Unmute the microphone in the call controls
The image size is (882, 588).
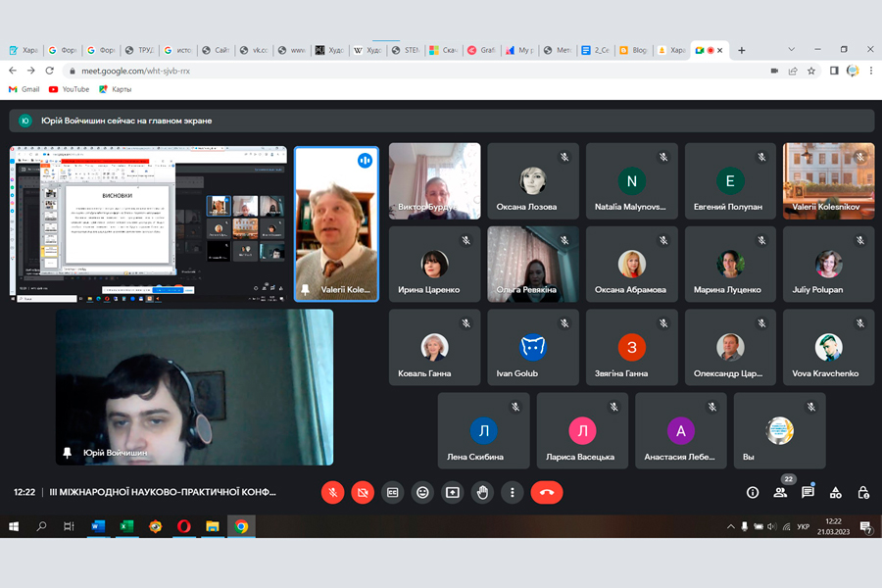tap(332, 492)
